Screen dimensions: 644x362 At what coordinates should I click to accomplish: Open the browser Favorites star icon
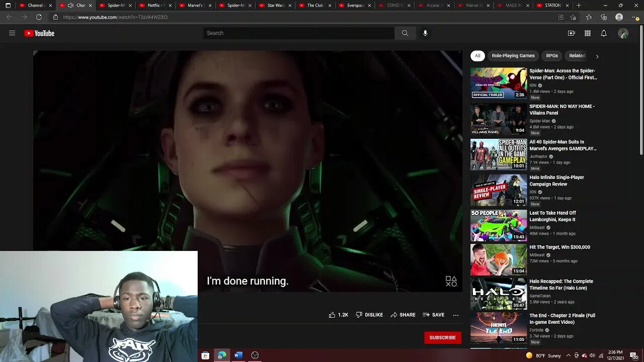coord(589,17)
